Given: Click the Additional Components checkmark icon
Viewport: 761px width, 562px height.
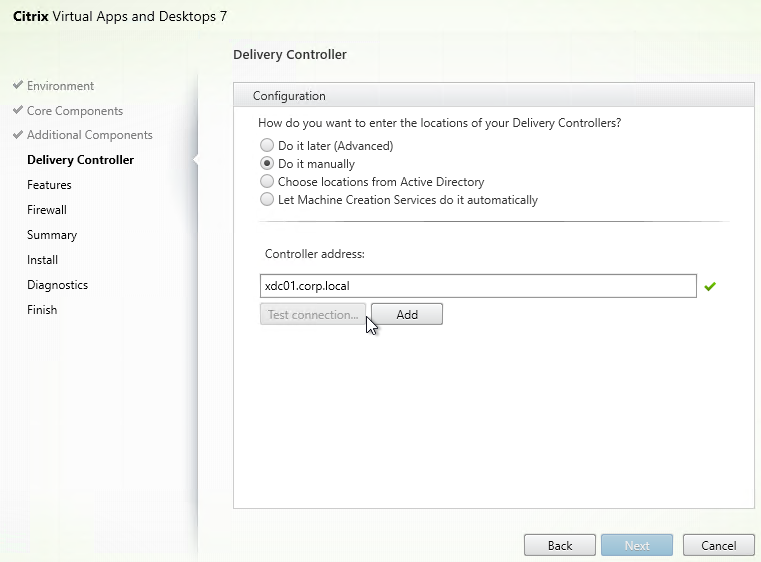Looking at the screenshot, I should [18, 134].
